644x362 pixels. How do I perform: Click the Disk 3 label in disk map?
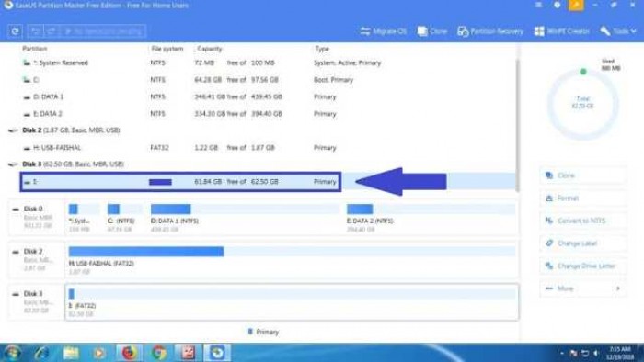[33, 293]
